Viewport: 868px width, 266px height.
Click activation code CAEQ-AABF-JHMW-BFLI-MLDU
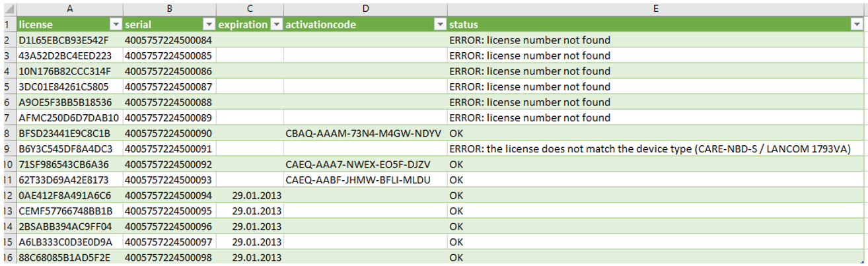pyautogui.click(x=363, y=180)
